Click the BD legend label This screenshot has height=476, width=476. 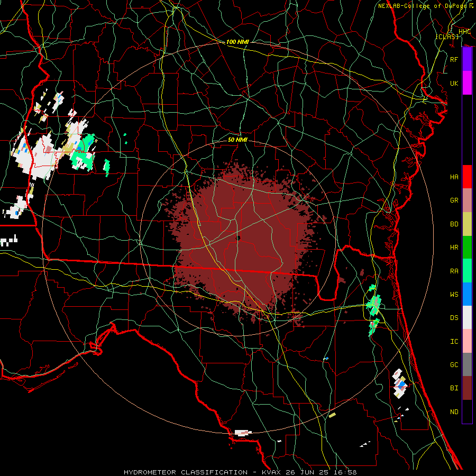click(454, 224)
